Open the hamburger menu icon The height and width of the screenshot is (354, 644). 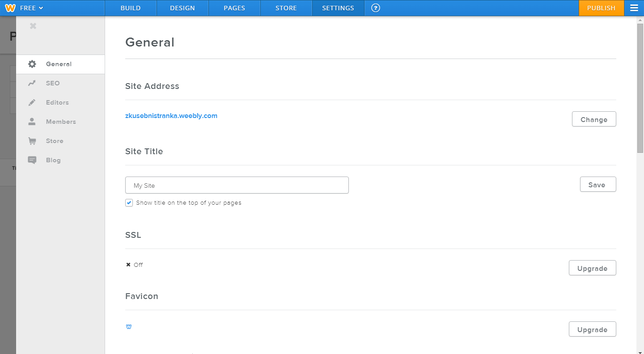634,8
